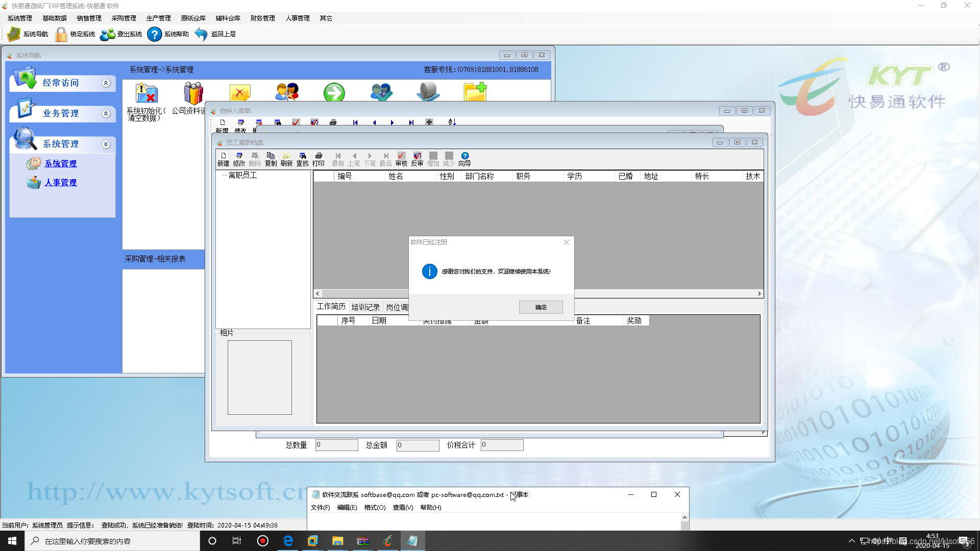Open the 财务管理 menu
The image size is (980, 551).
(262, 18)
